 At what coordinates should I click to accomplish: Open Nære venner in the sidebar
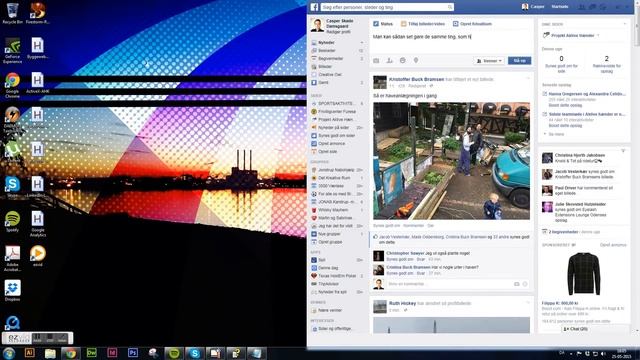[330, 311]
